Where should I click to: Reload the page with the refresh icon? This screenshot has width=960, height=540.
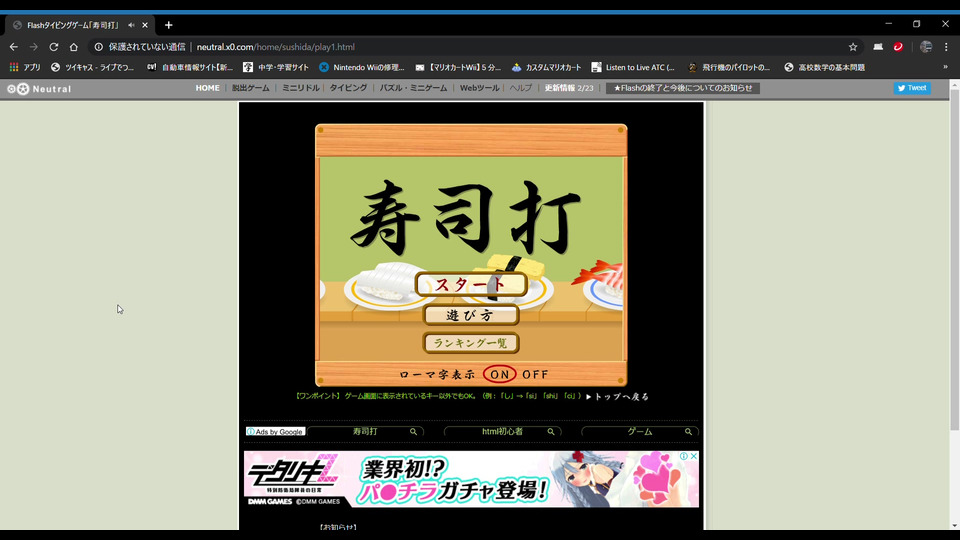pyautogui.click(x=54, y=47)
